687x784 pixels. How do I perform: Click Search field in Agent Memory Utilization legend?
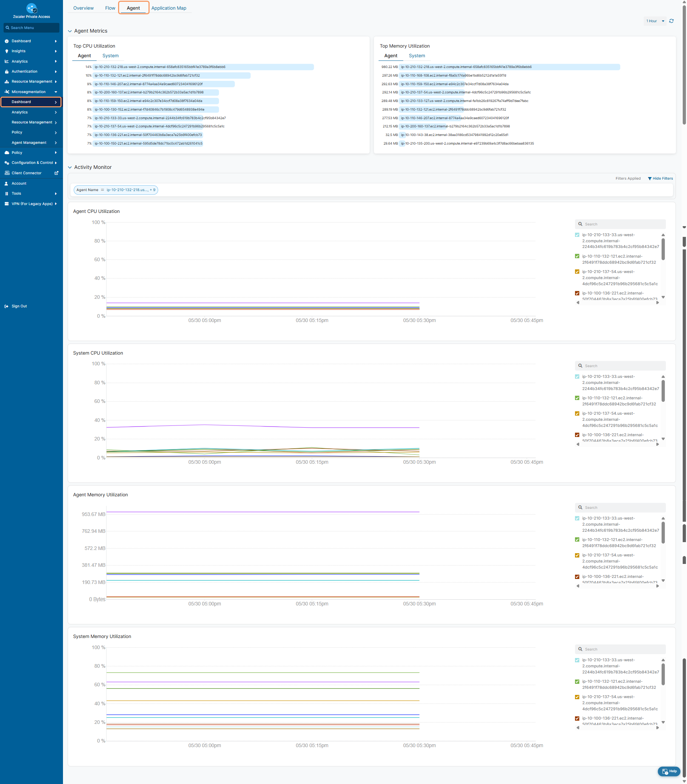pyautogui.click(x=620, y=508)
